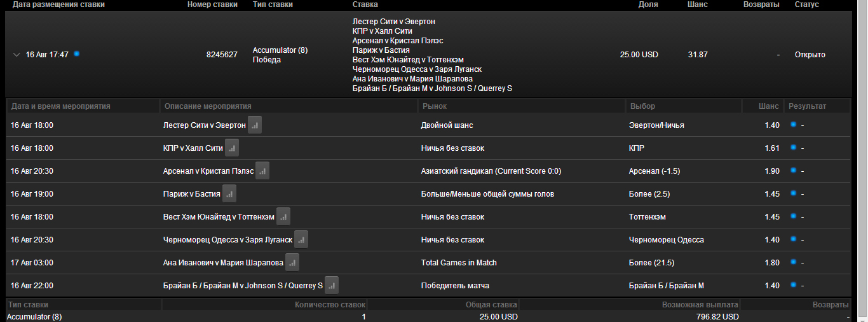Click the Открыто status text

click(810, 55)
